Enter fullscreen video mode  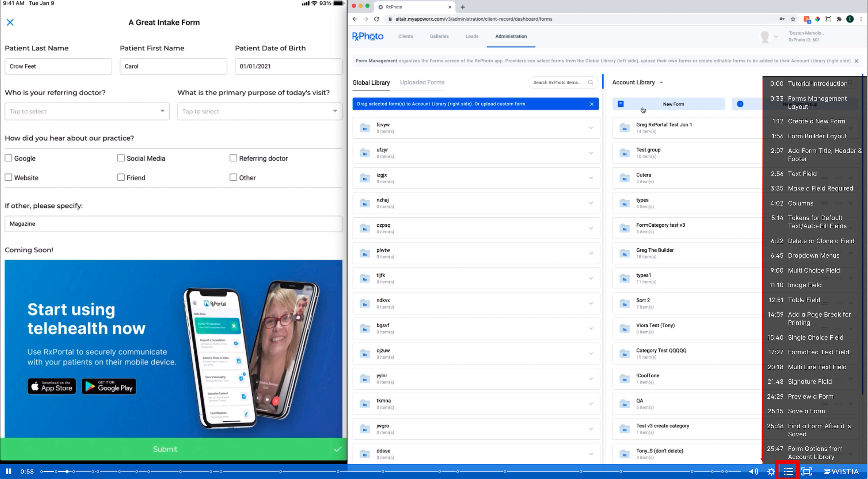(806, 471)
